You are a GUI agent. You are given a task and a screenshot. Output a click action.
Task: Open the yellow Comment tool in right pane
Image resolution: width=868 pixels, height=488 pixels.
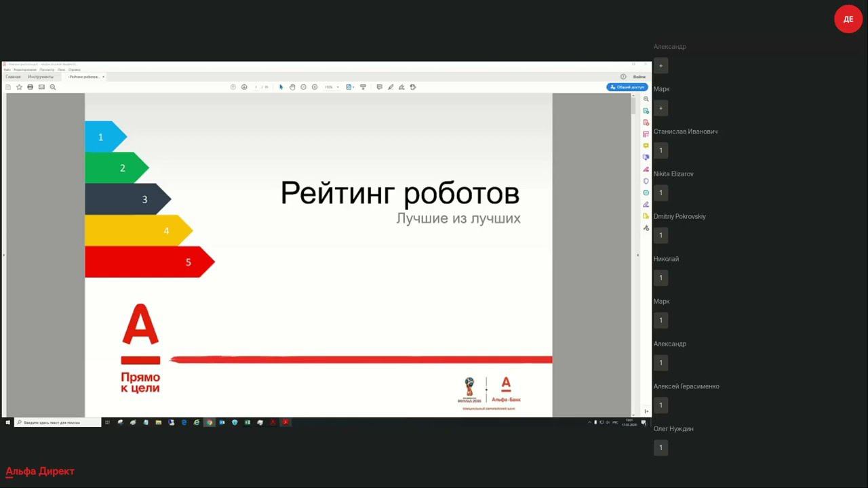(x=646, y=146)
